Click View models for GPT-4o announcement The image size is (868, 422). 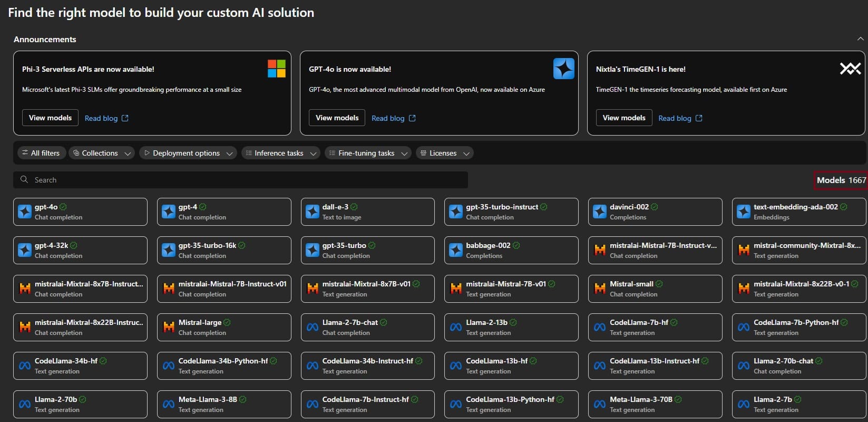[337, 118]
